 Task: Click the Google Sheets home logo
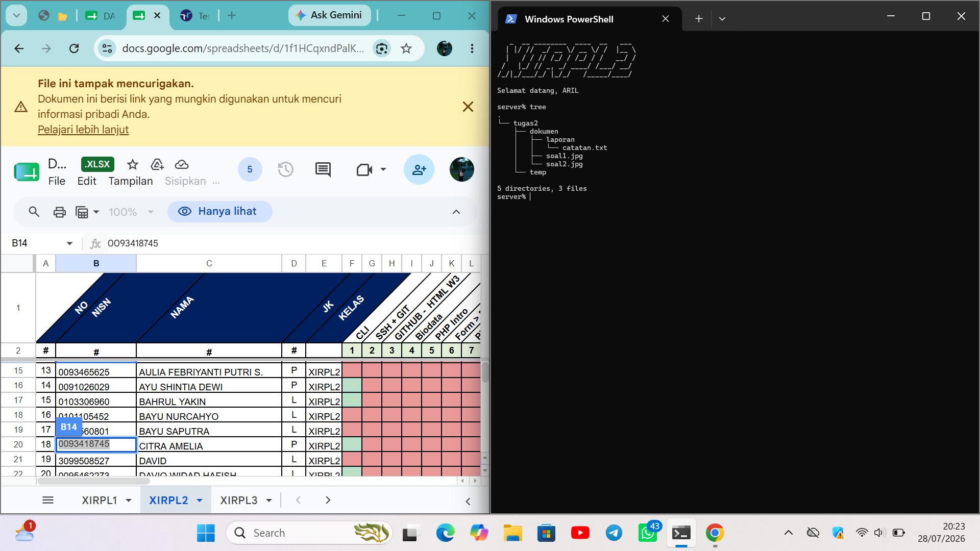(27, 172)
